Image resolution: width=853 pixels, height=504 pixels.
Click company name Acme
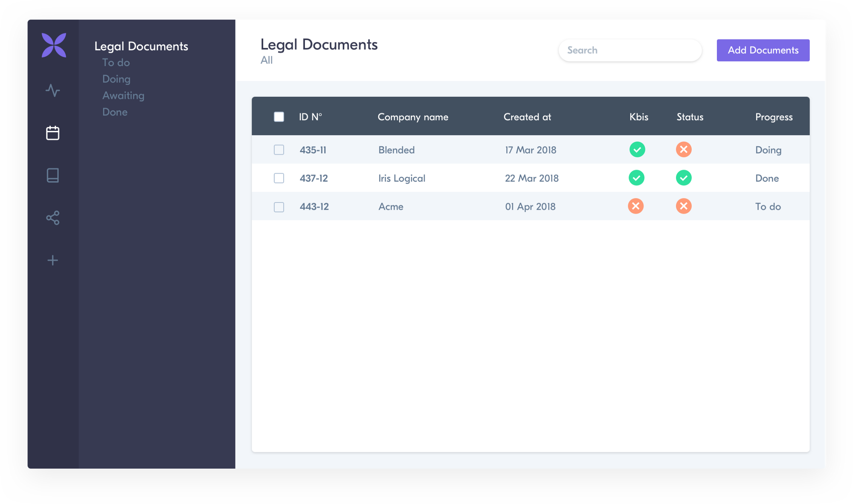tap(391, 207)
